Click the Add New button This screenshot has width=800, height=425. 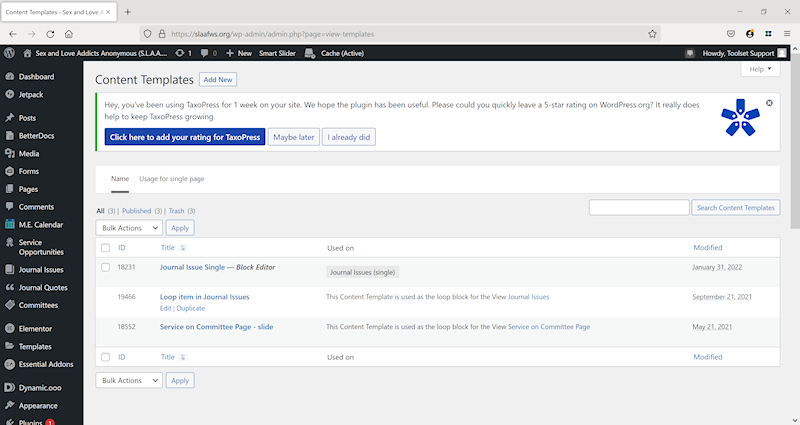[218, 80]
